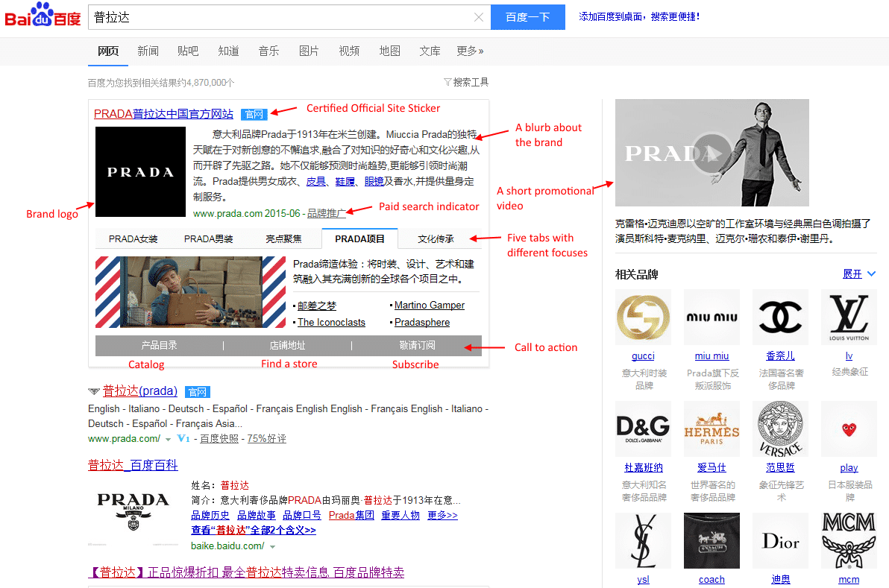Click the 官网 badge beside the PRADA official site title

click(x=254, y=115)
